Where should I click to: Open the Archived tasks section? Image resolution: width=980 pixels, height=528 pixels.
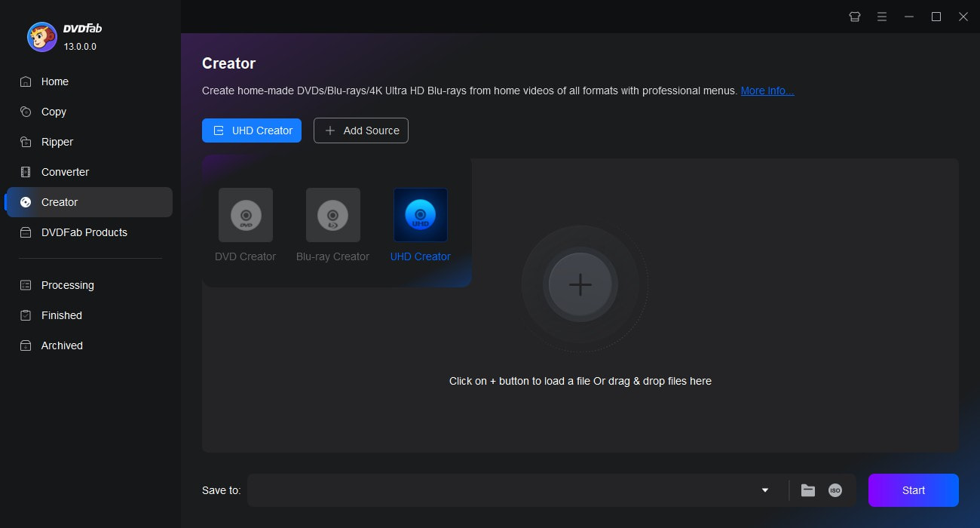61,345
